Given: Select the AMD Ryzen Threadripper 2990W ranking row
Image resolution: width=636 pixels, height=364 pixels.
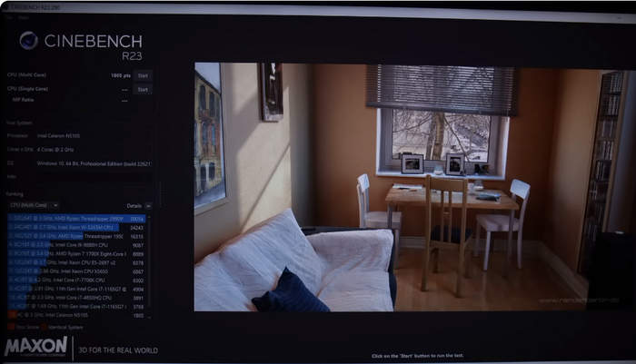Looking at the screenshot, I should [x=76, y=219].
